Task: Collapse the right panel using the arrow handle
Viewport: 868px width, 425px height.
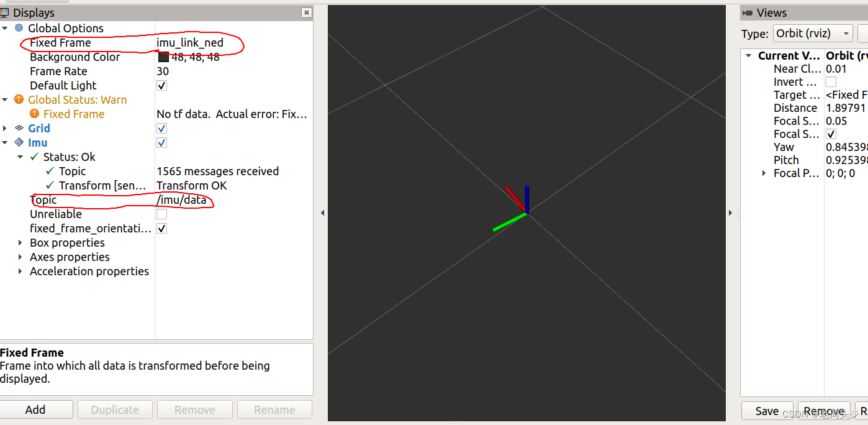Action: point(731,212)
